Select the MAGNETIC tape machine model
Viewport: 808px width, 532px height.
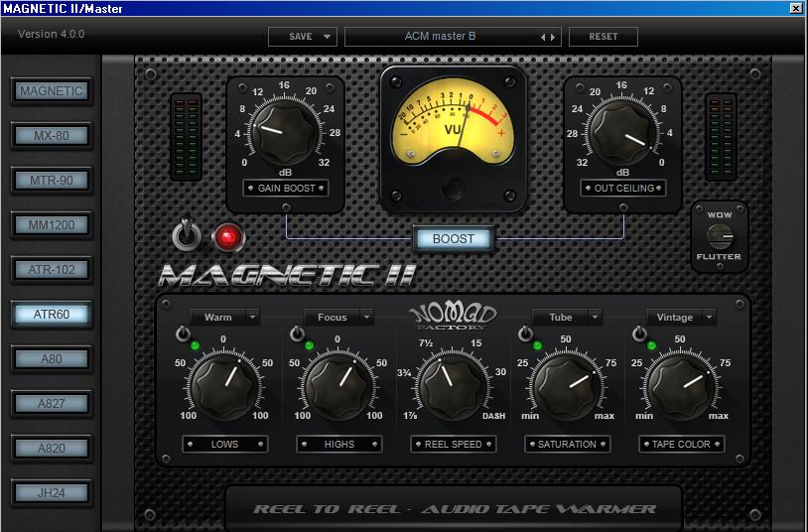coord(52,90)
